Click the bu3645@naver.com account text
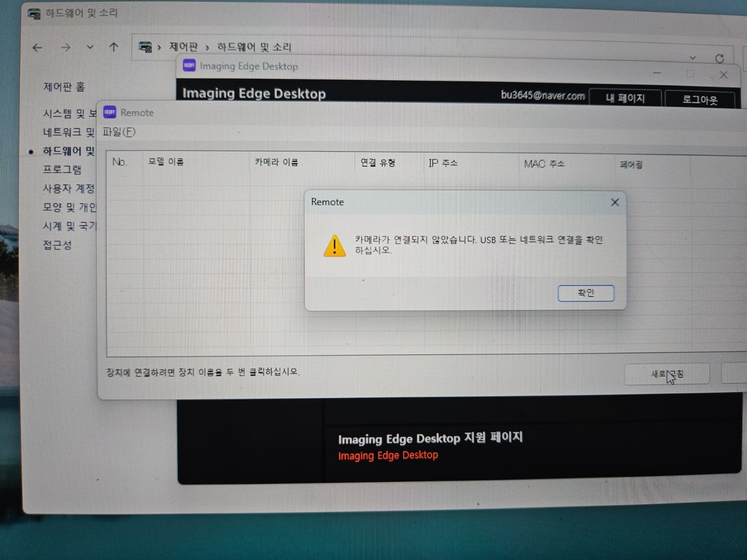747x560 pixels. point(543,96)
